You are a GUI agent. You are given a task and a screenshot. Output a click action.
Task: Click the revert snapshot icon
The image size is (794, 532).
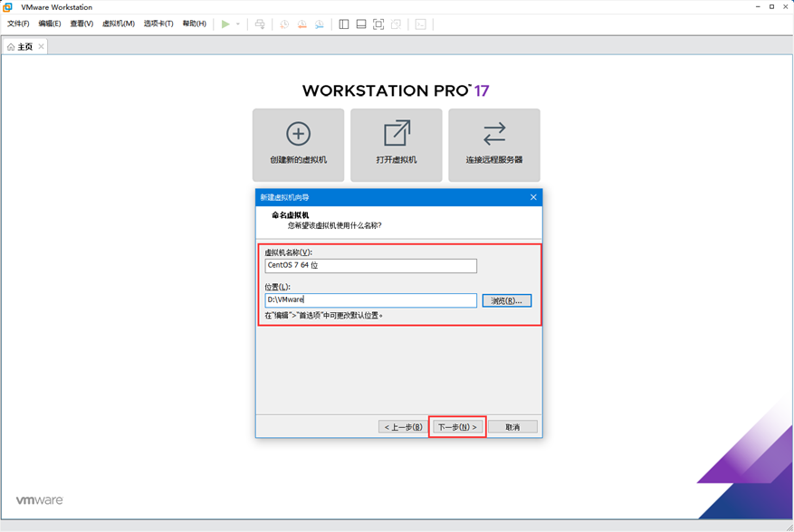click(x=301, y=24)
